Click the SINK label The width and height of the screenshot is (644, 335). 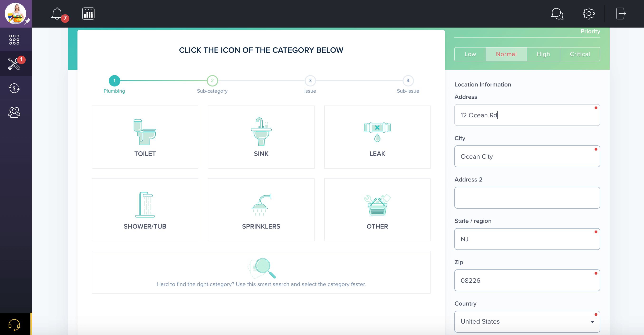[261, 154]
